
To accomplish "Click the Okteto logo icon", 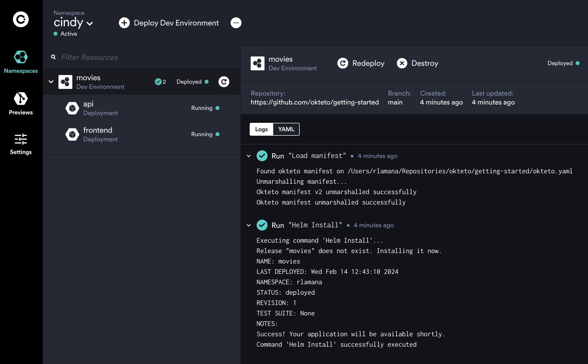I will (21, 19).
